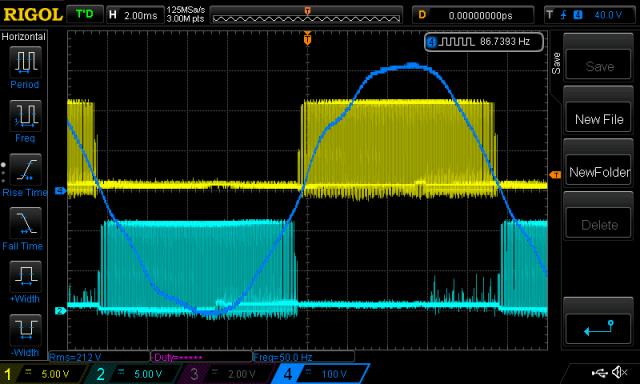Click the return arrow menu icon
Viewport: 640px width, 384px height.
(599, 327)
